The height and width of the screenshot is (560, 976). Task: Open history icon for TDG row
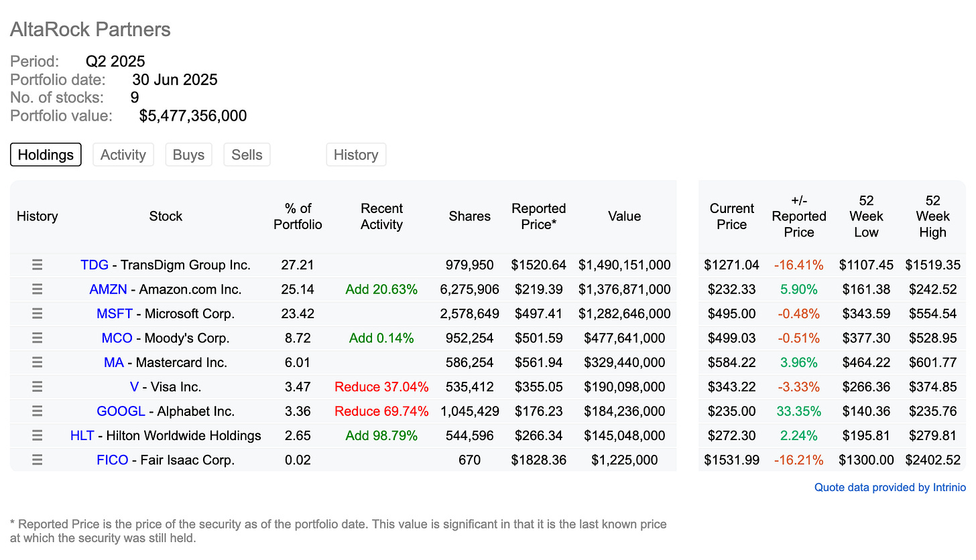click(38, 265)
